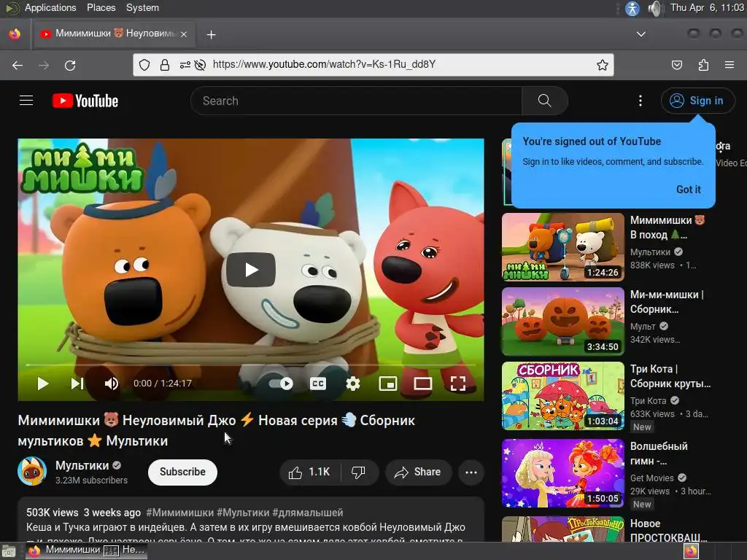Open the Волшебный гимн video thumbnail

tap(562, 472)
